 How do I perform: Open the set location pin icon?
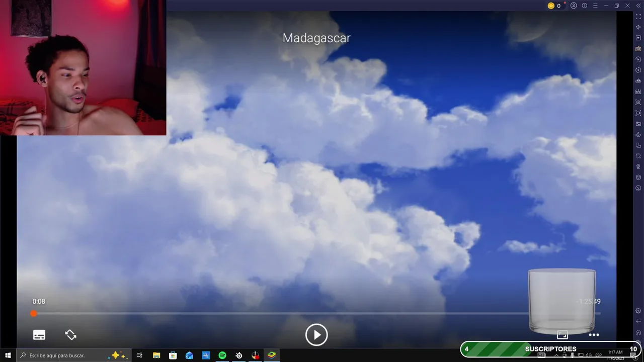(x=638, y=167)
